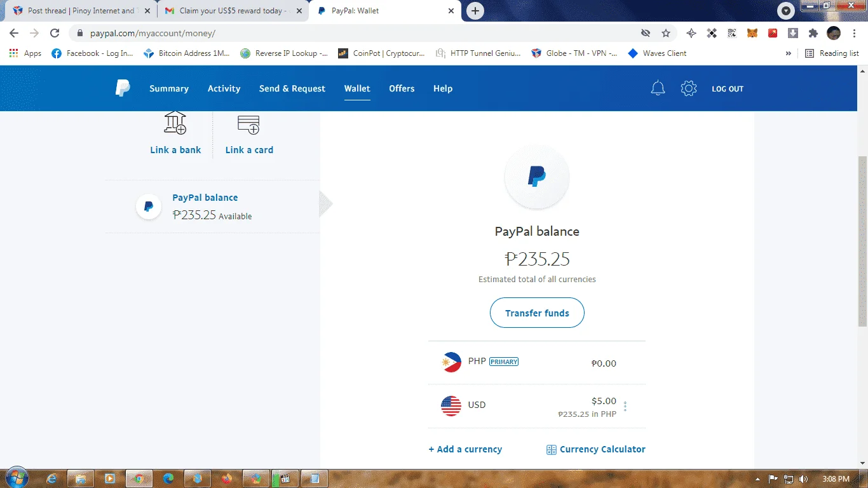Click the Philippine flag icon for PHP

coord(451,362)
